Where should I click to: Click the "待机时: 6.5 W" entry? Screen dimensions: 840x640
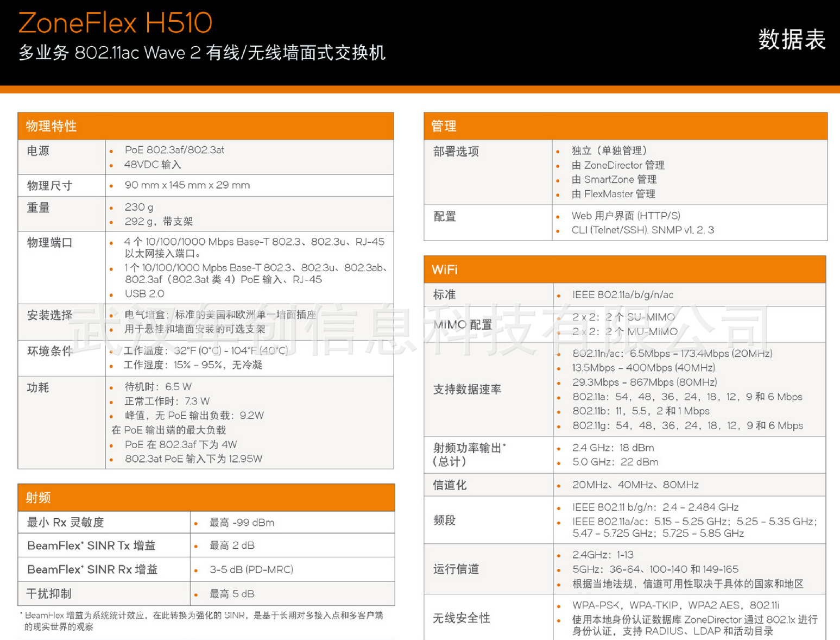click(158, 387)
